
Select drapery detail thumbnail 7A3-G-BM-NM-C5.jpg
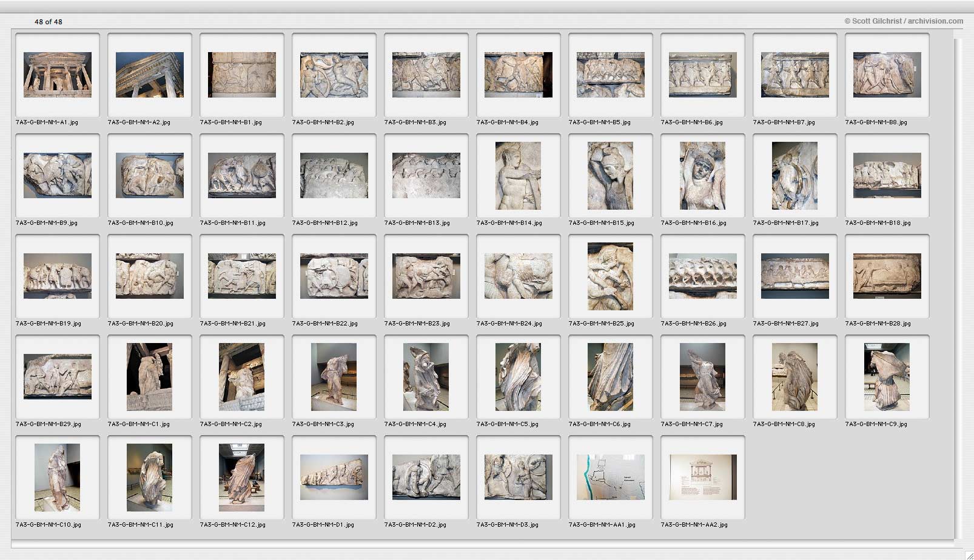pyautogui.click(x=519, y=377)
